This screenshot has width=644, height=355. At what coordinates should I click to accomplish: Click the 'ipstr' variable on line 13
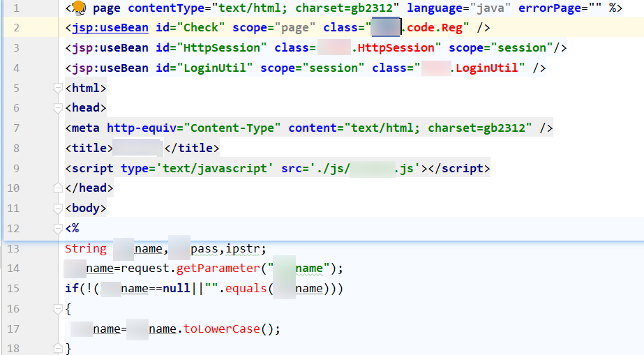click(x=242, y=249)
